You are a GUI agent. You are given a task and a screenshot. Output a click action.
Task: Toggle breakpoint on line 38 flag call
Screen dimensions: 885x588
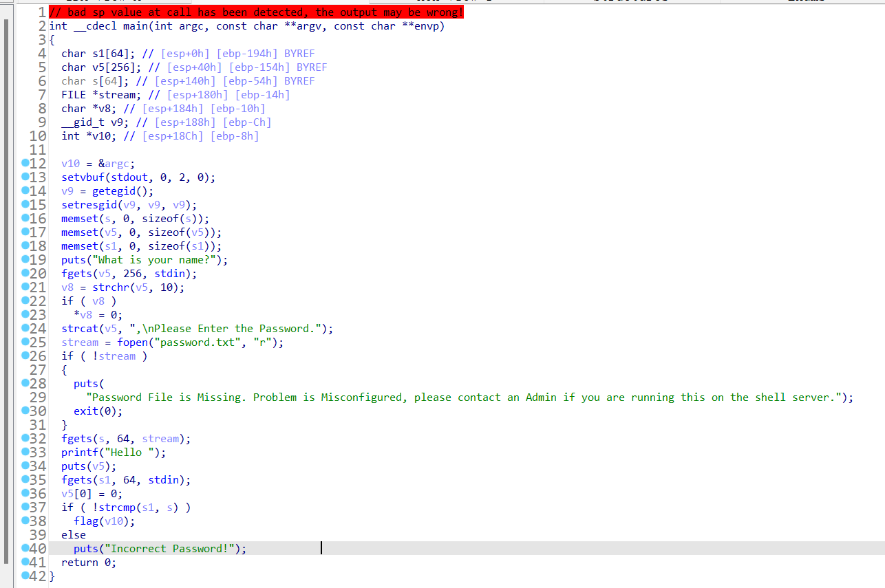pyautogui.click(x=25, y=521)
